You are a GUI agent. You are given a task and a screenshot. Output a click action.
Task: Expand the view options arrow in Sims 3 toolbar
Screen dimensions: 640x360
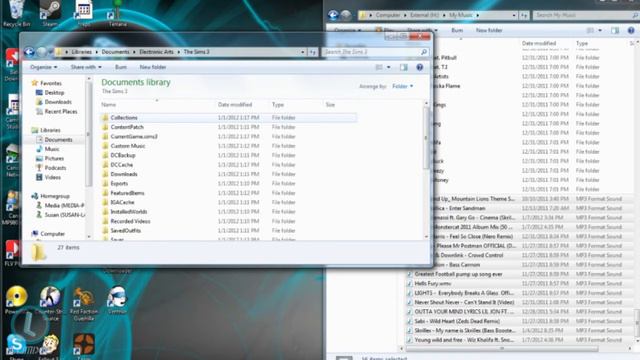pyautogui.click(x=388, y=67)
